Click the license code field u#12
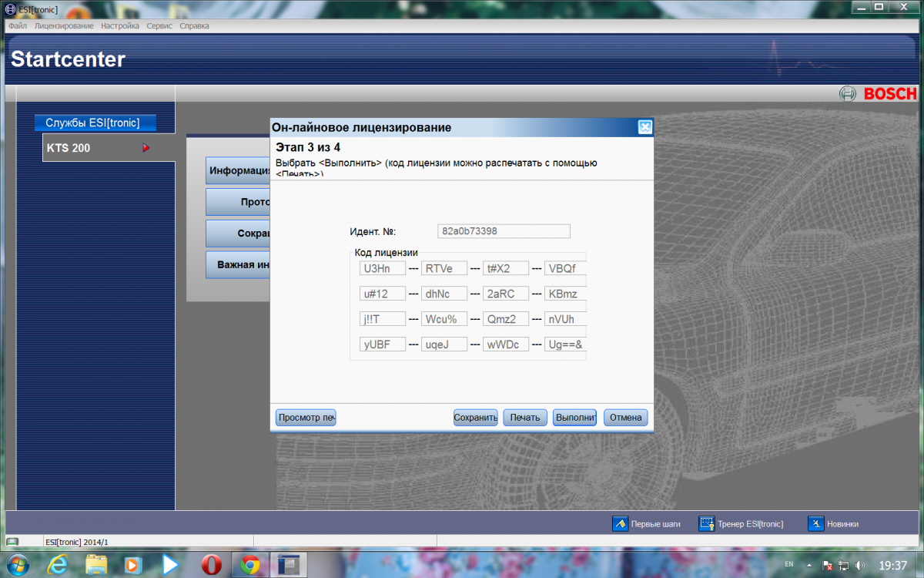Image resolution: width=924 pixels, height=578 pixels. pos(383,294)
